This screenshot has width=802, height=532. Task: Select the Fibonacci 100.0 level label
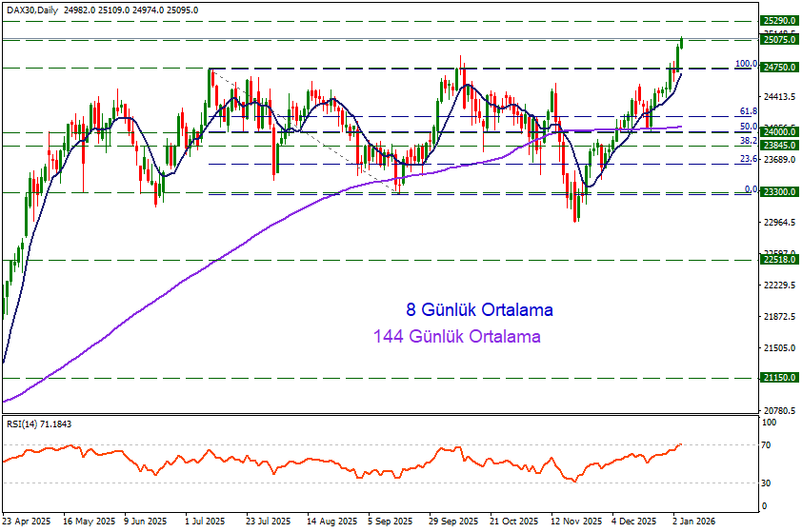coord(746,64)
